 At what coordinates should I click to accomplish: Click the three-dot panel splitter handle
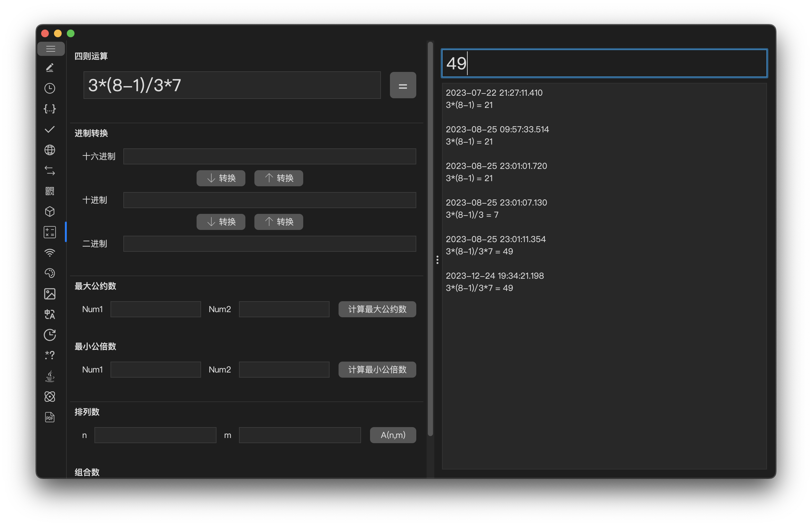[x=437, y=260]
